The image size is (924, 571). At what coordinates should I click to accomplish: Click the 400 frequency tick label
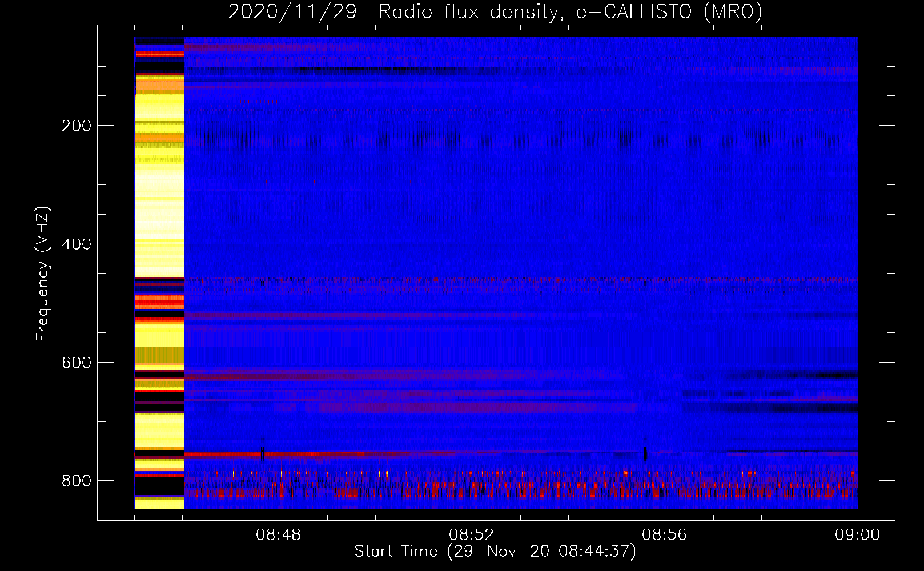(77, 244)
